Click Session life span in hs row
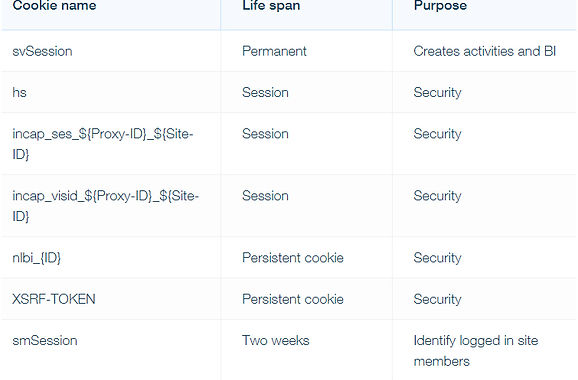Image resolution: width=578 pixels, height=380 pixels. tap(265, 93)
